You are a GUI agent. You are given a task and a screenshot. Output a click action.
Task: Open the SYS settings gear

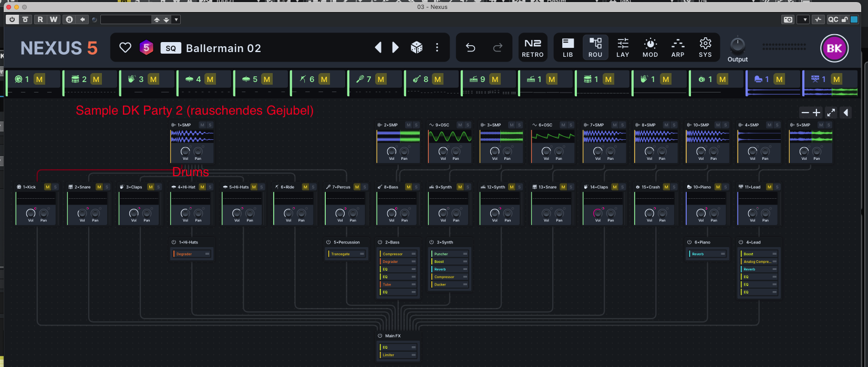pos(705,48)
